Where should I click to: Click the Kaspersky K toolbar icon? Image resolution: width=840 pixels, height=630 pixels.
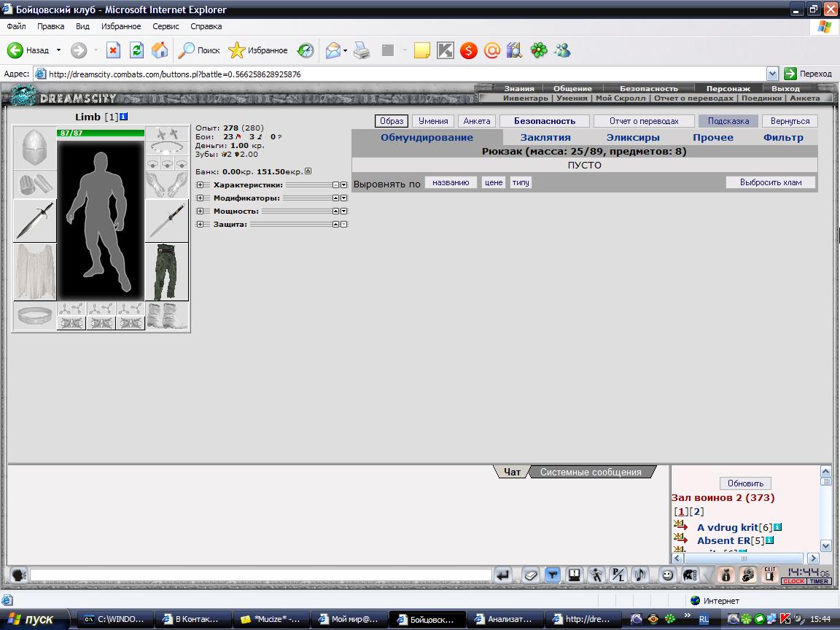[x=446, y=50]
